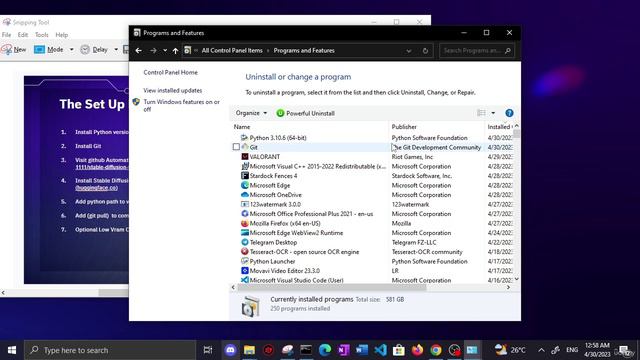This screenshot has width=640, height=360.
Task: Select Tesseract-OCR open source OCR engine
Action: (304, 252)
